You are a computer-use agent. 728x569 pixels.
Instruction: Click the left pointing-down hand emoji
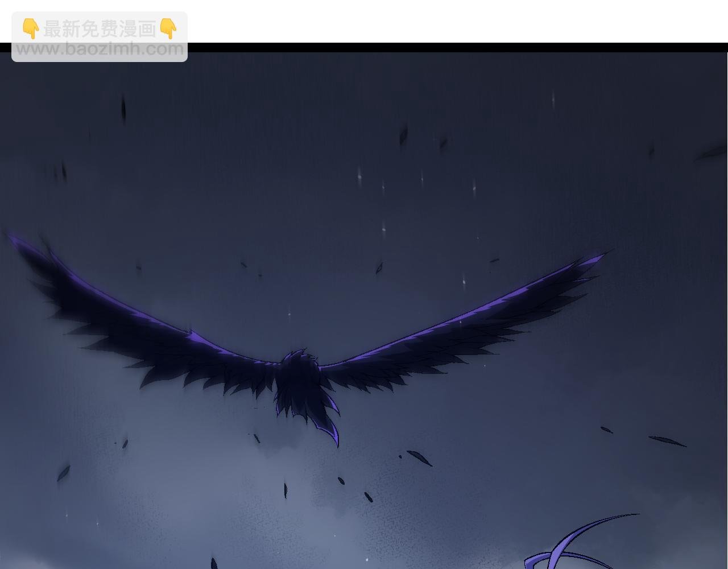tap(31, 28)
